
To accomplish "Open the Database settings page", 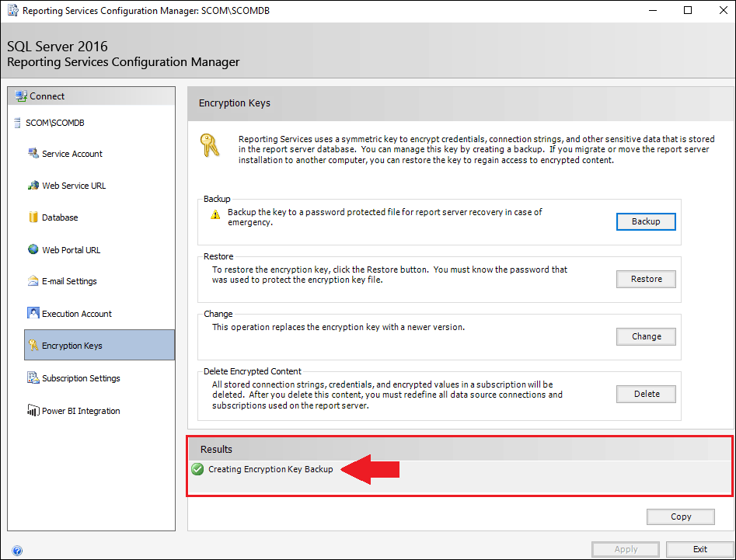I will click(60, 217).
